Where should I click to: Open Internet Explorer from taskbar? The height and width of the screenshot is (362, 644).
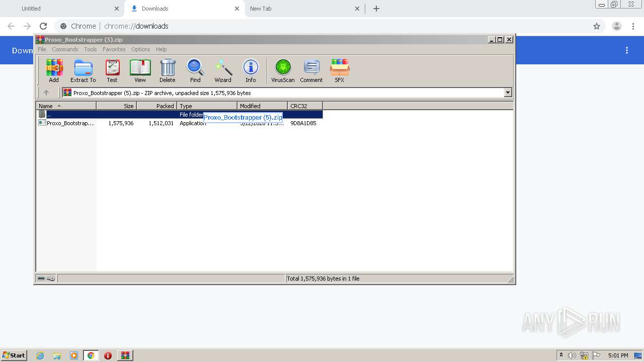[40, 355]
